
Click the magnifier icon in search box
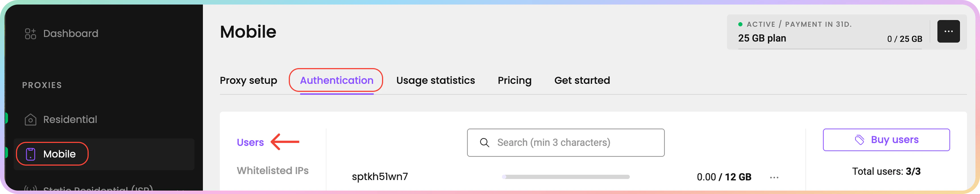coord(484,143)
